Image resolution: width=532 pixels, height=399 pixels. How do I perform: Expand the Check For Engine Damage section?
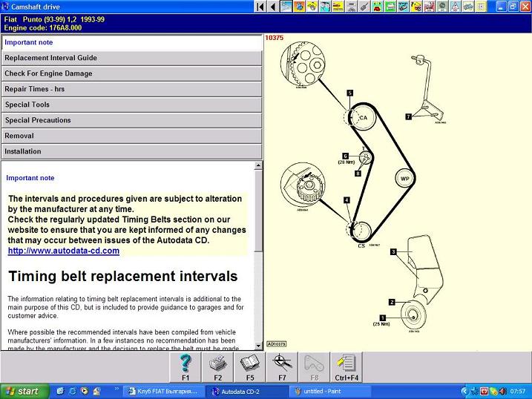point(131,73)
